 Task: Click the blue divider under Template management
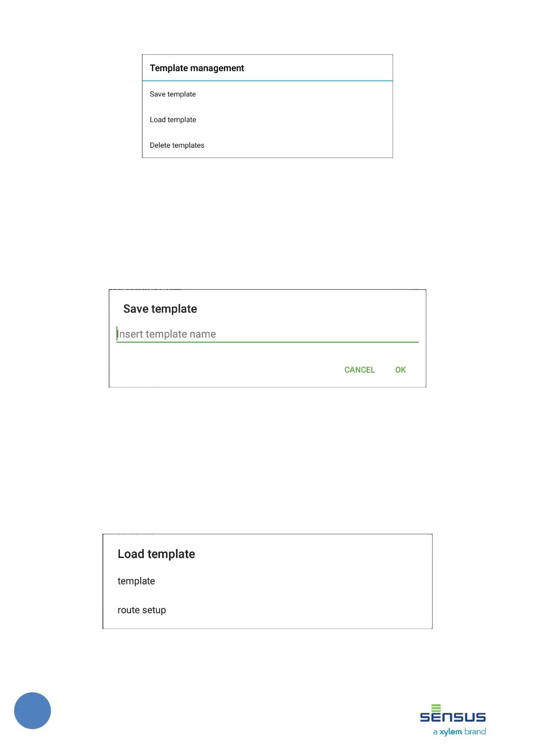[x=267, y=81]
